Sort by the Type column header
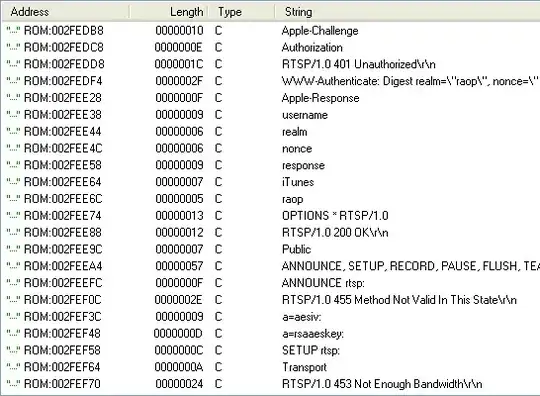 click(242, 12)
